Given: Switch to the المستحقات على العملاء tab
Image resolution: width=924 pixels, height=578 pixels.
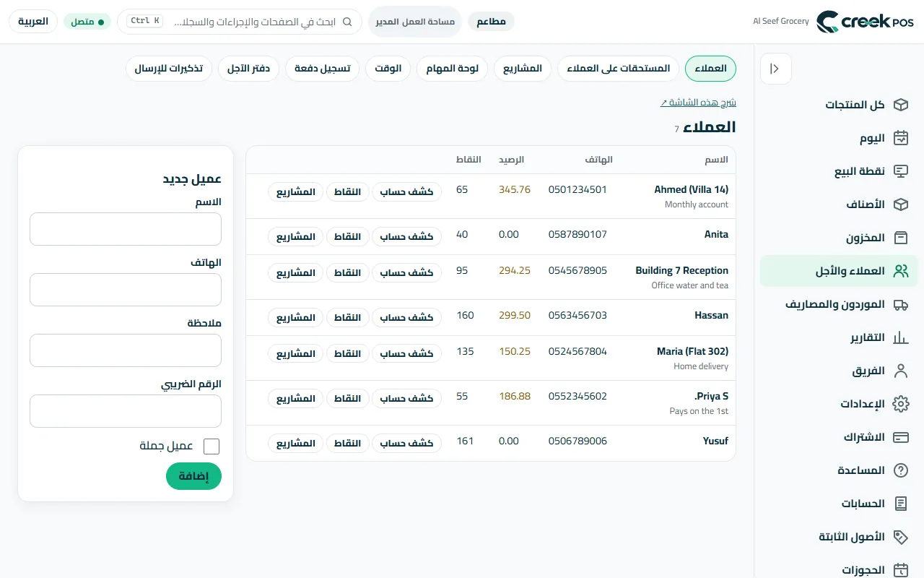Looking at the screenshot, I should click(x=618, y=69).
